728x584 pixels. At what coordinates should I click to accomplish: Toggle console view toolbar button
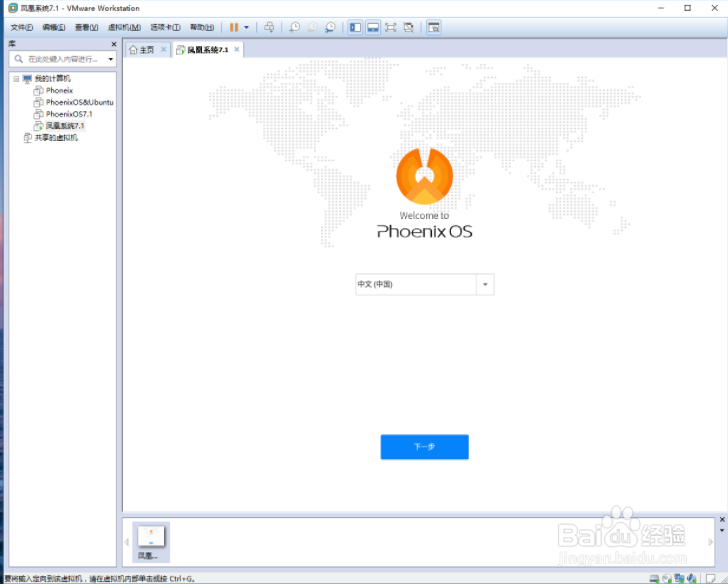[x=434, y=27]
